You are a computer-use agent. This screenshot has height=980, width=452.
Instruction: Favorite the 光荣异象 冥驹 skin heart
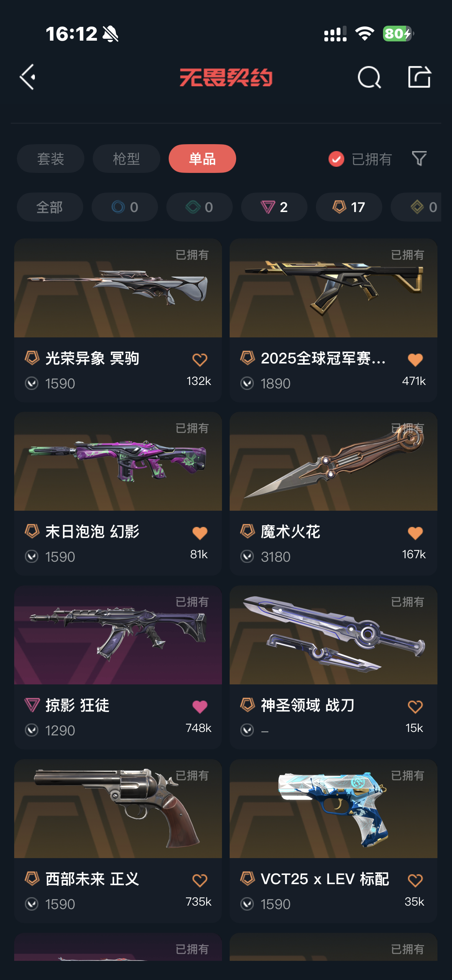tap(200, 360)
